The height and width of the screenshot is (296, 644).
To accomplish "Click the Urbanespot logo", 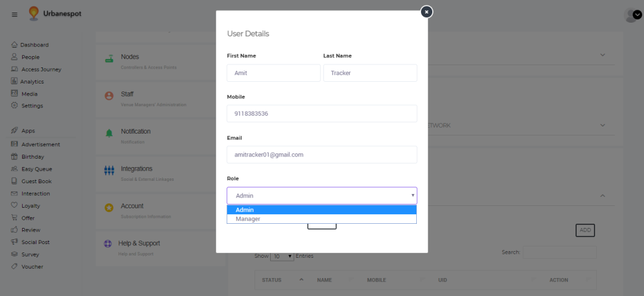I will pyautogui.click(x=55, y=14).
